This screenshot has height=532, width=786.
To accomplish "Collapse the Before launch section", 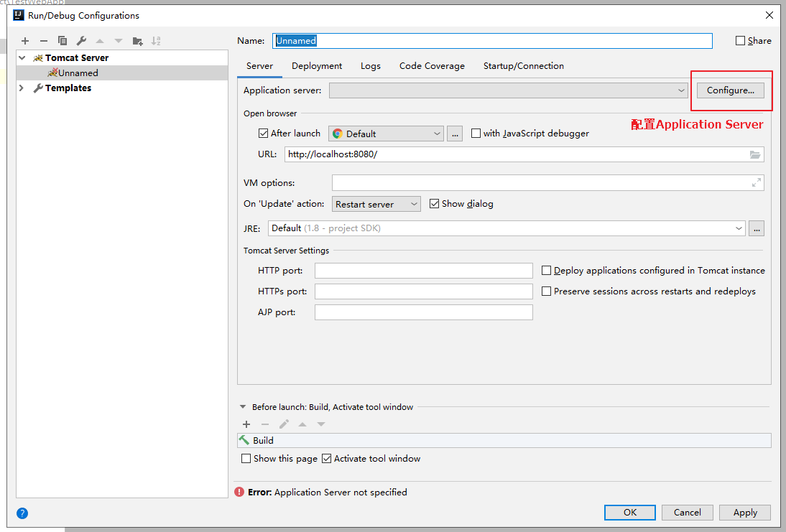I will [243, 407].
